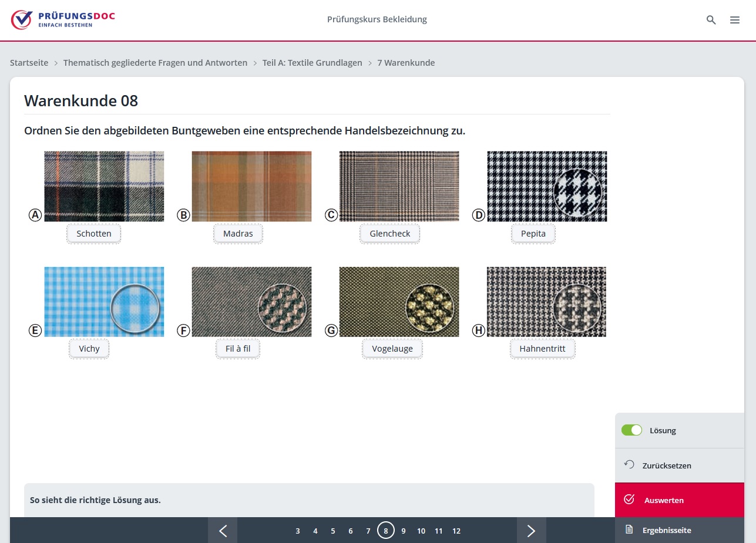Open the hamburger menu
This screenshot has width=756, height=543.
coord(734,20)
